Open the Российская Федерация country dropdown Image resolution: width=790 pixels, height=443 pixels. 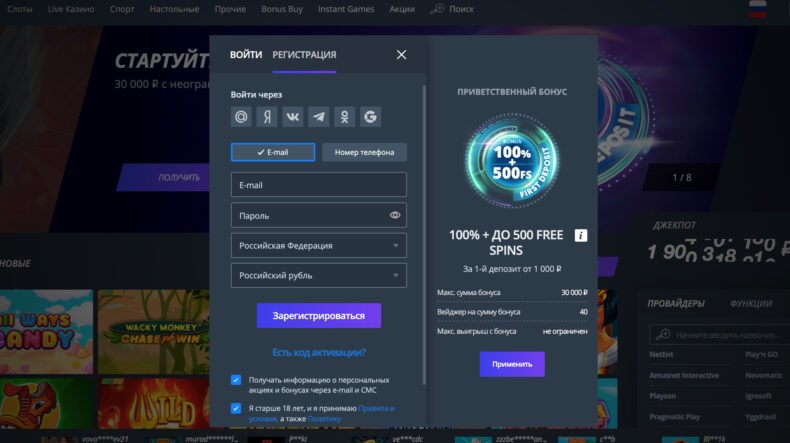pyautogui.click(x=318, y=245)
